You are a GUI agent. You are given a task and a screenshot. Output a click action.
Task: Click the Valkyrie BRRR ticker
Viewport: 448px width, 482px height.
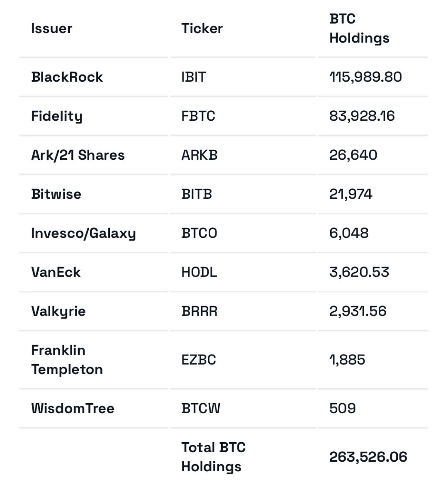click(200, 312)
